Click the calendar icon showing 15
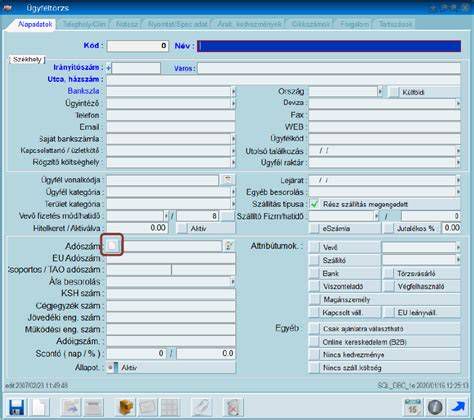The image size is (474, 420). tap(412, 407)
